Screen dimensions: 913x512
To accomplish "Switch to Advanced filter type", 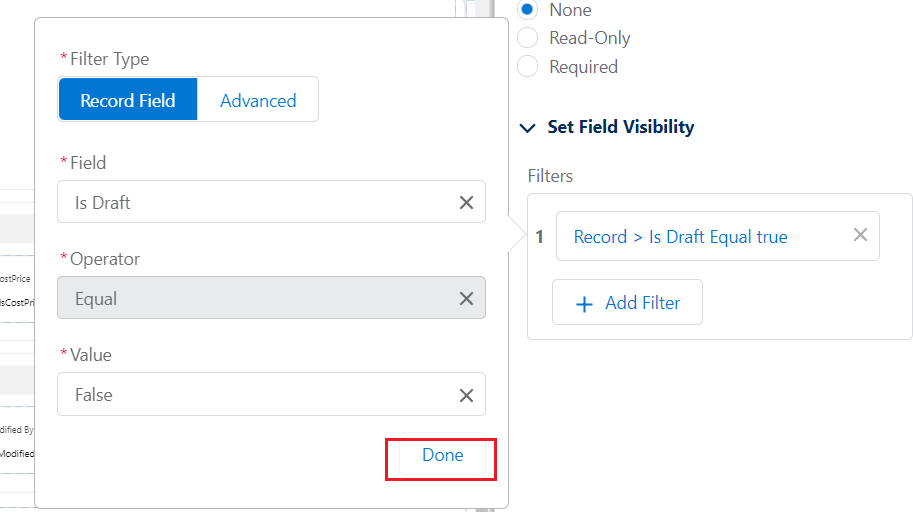I will point(258,100).
